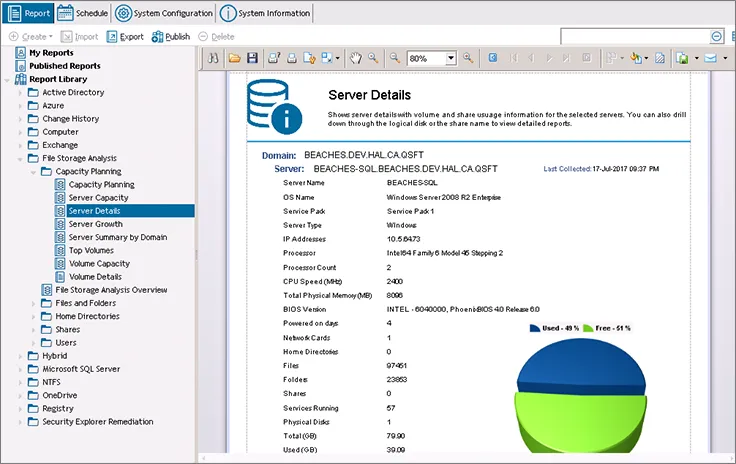This screenshot has height=464, width=736.
Task: Click the Delete button
Action: (x=216, y=37)
